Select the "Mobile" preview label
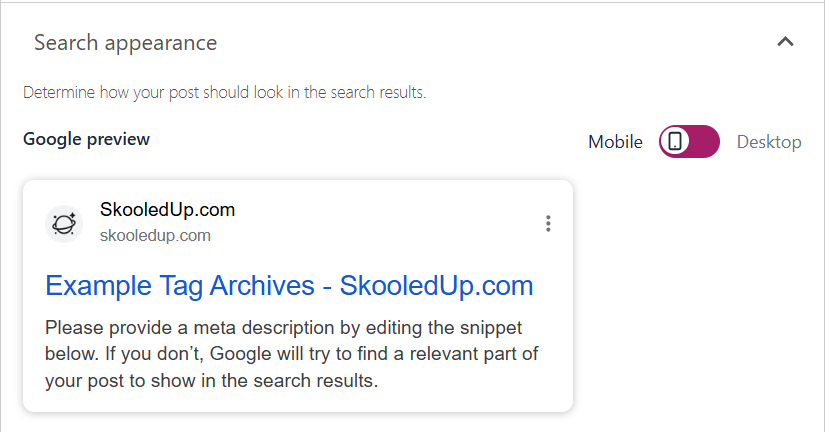 click(615, 142)
